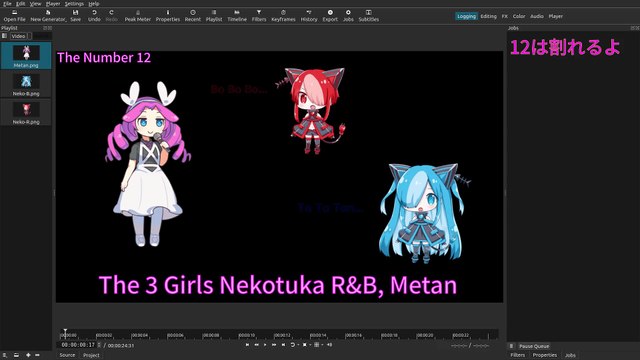Open the View menu
Screen dimensions: 640x360
[36, 3]
